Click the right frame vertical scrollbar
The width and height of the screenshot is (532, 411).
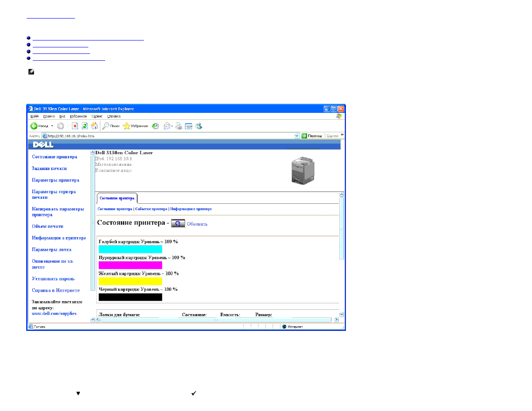click(342, 254)
